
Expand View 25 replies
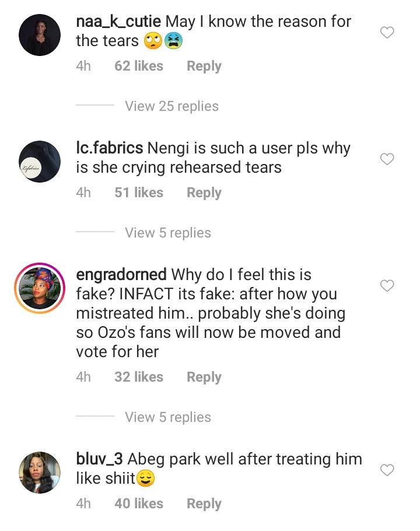[171, 106]
